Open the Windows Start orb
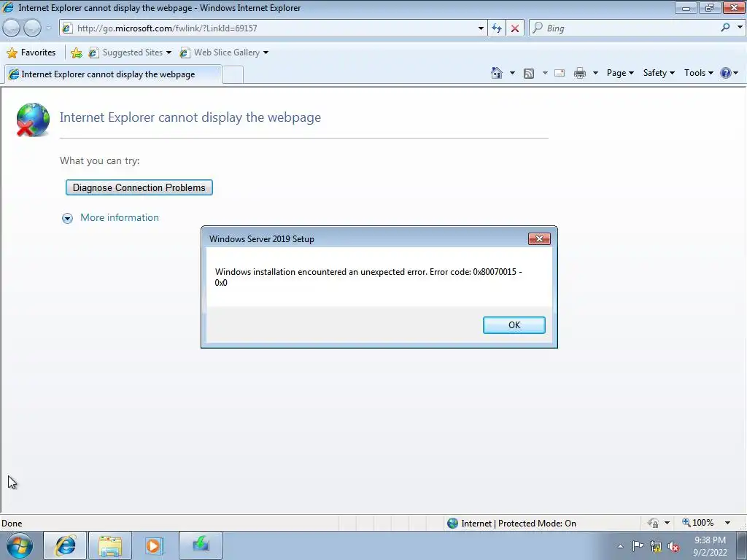Screen dimensions: 747x560 pyautogui.click(x=20, y=545)
